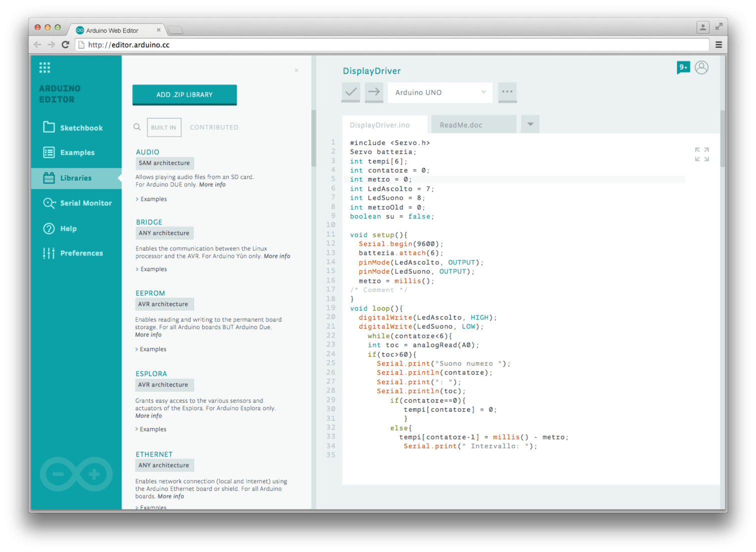This screenshot has height=552, width=756.
Task: Open the tab overflow dropdown arrow
Action: tap(530, 124)
